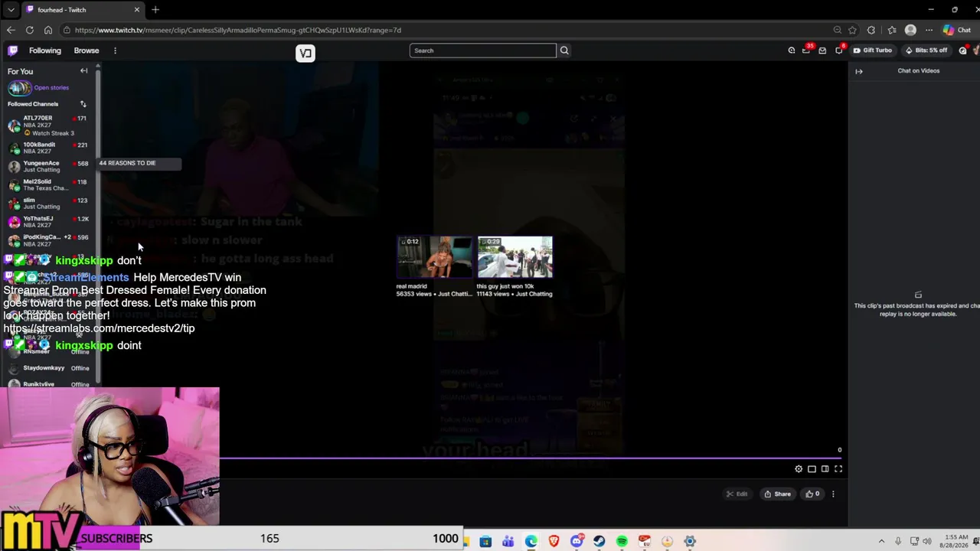Open YungeenAce channel in sidebar
This screenshot has width=980, height=551.
click(47, 166)
